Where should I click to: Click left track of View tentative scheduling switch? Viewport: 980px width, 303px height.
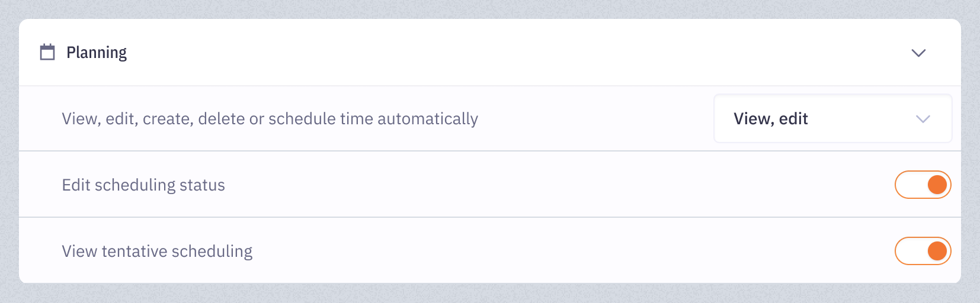[910, 251]
